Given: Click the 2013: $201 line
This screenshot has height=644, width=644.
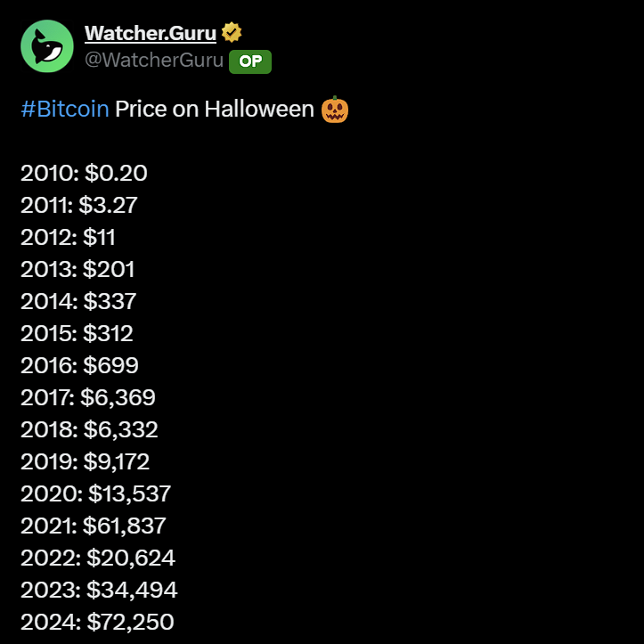Looking at the screenshot, I should point(78,270).
